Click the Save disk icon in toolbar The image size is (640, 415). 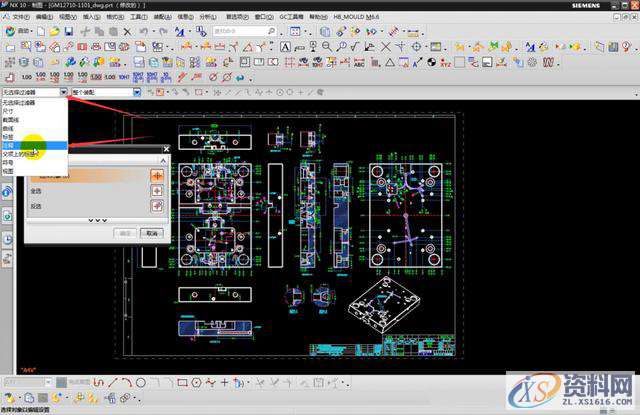66,32
